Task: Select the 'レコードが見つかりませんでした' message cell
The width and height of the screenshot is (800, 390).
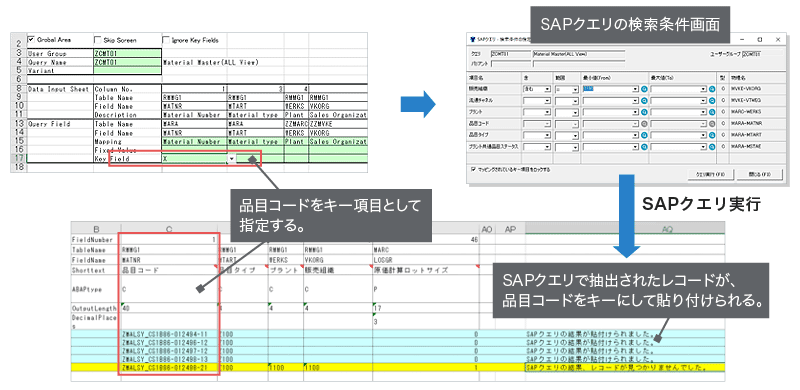Action: pyautogui.click(x=624, y=368)
